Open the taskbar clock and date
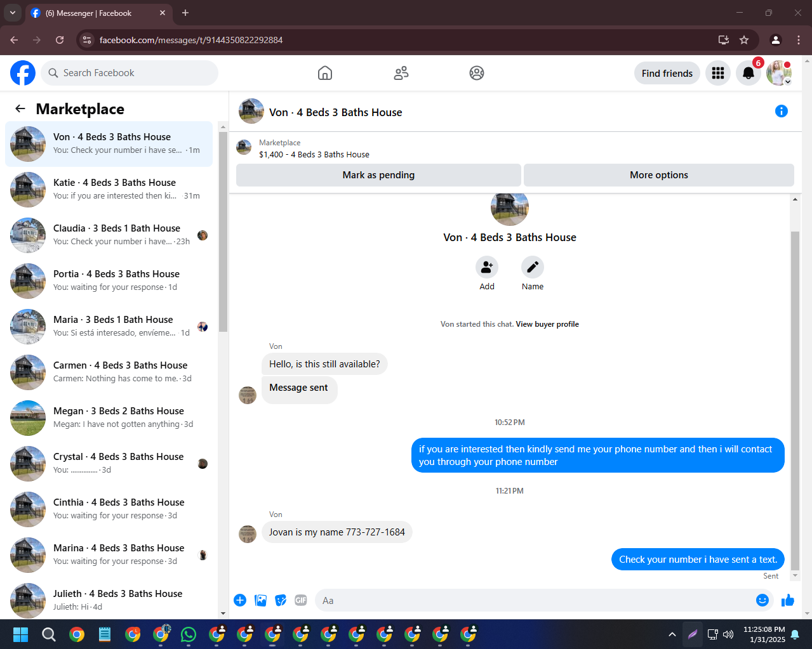This screenshot has height=649, width=812. [x=764, y=634]
